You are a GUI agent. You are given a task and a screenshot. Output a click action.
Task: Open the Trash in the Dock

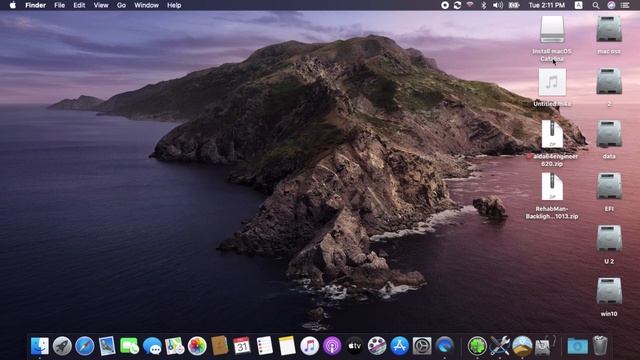point(600,346)
